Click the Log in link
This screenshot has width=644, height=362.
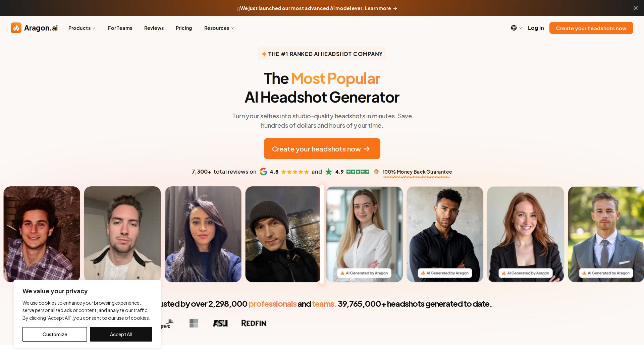click(536, 28)
